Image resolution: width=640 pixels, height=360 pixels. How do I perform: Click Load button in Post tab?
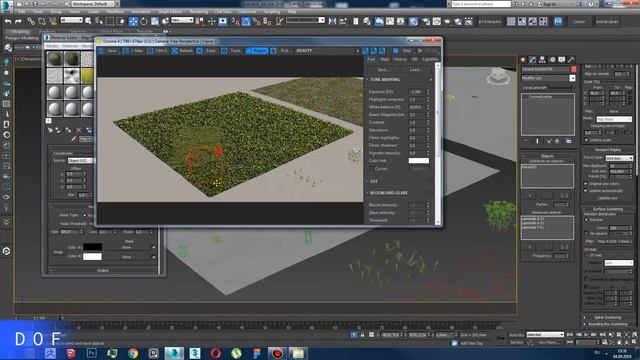416,70
